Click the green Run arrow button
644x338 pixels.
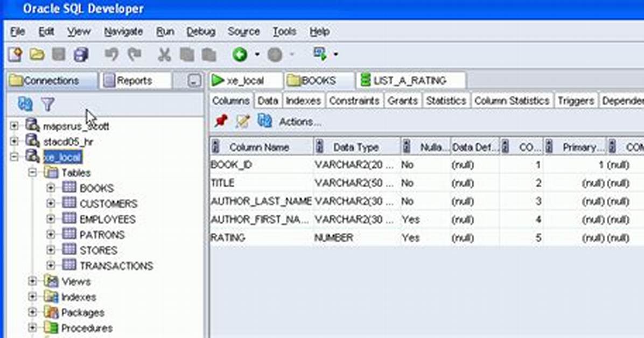240,54
